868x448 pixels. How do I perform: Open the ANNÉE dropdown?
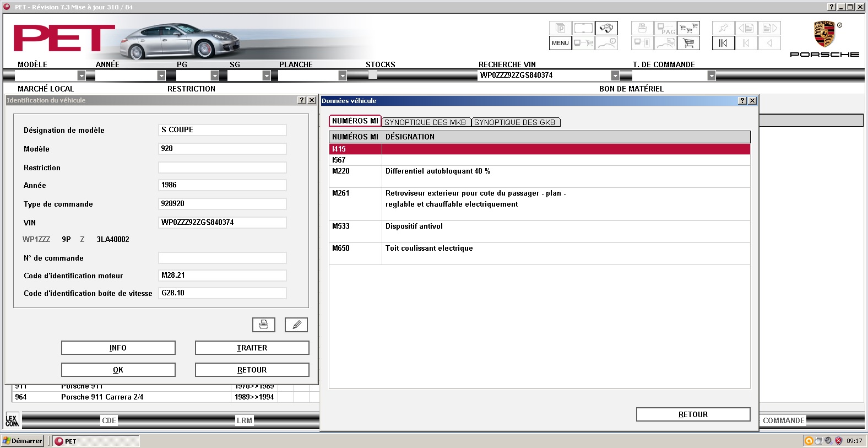(161, 75)
